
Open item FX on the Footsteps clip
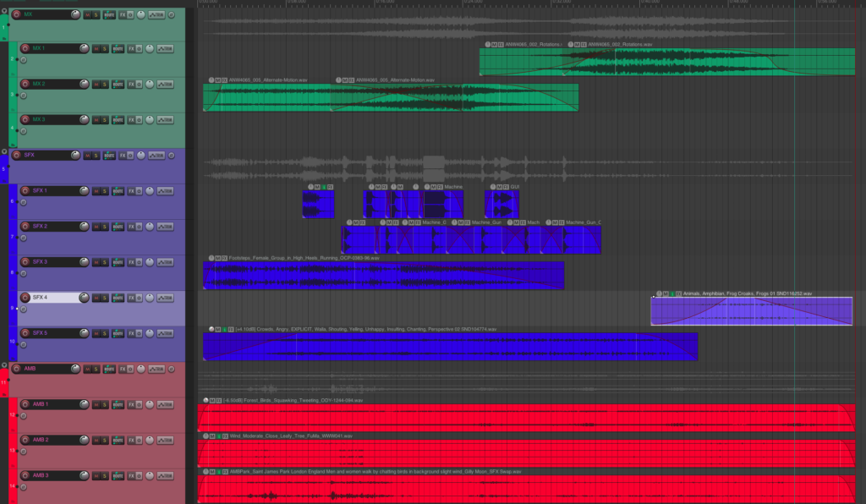(223, 258)
